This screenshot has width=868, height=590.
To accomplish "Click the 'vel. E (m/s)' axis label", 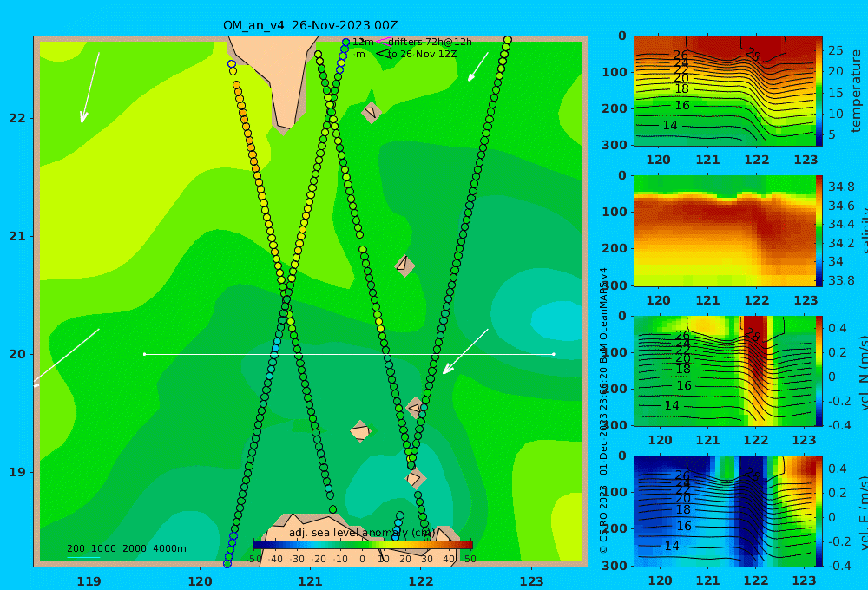I will coord(863,513).
